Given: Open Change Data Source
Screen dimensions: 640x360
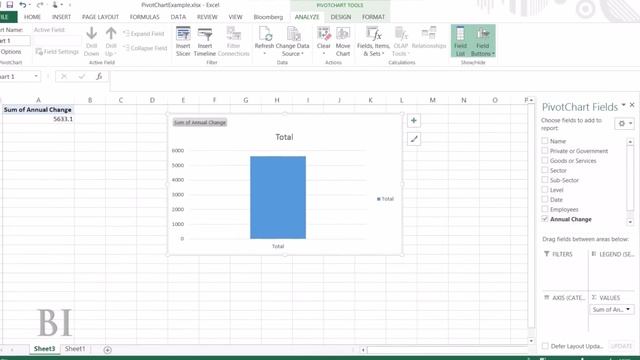Looking at the screenshot, I should tap(293, 42).
